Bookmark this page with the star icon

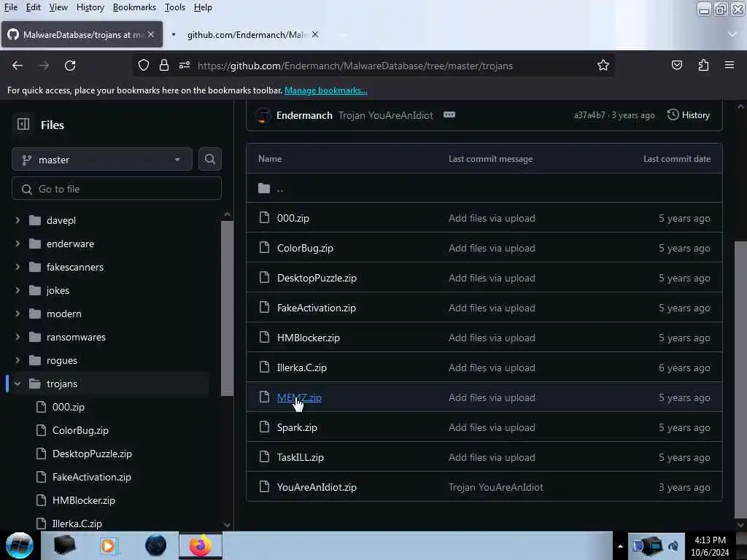click(x=603, y=65)
